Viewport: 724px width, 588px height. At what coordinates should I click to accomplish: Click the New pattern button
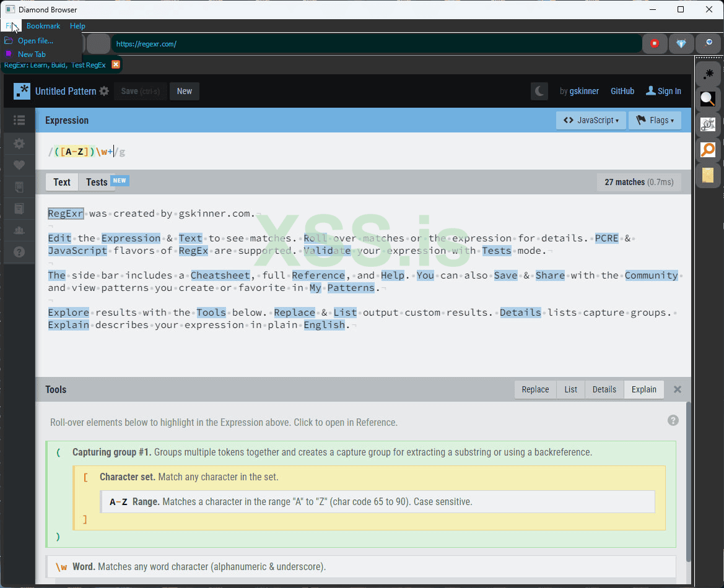click(x=184, y=92)
